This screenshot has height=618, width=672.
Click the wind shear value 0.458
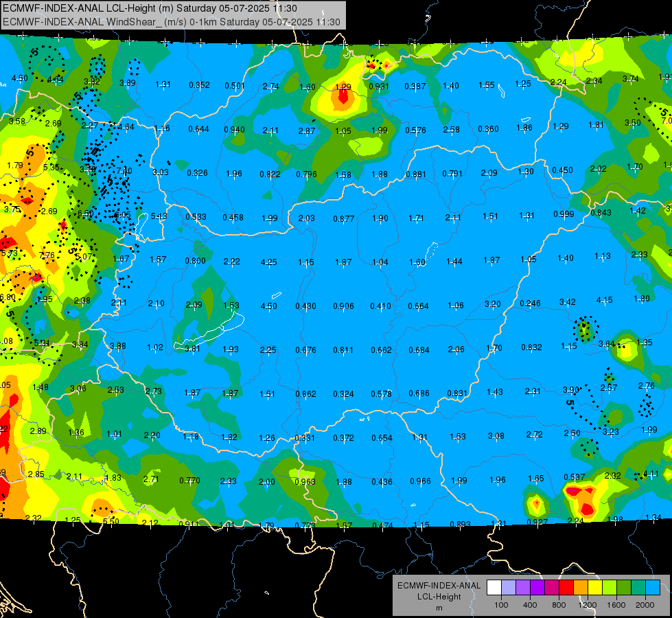click(233, 218)
